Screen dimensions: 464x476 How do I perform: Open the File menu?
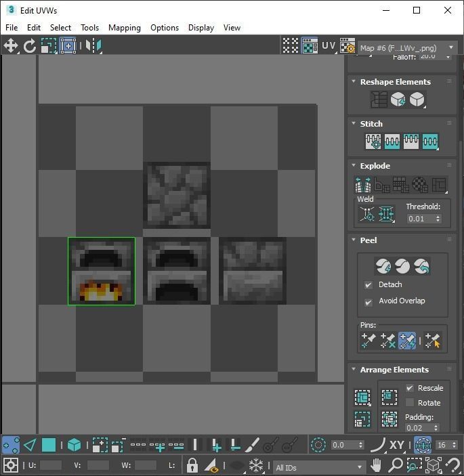coord(12,28)
